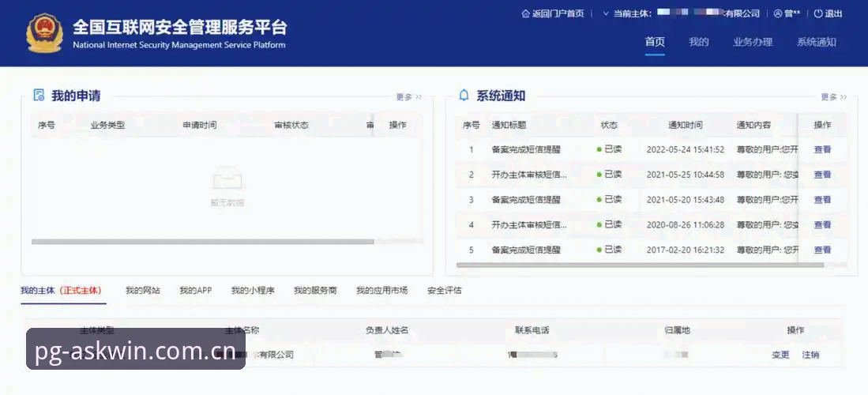Click the empty-data inbox icon in 我的申请
The image size is (868, 395).
pos(227,179)
